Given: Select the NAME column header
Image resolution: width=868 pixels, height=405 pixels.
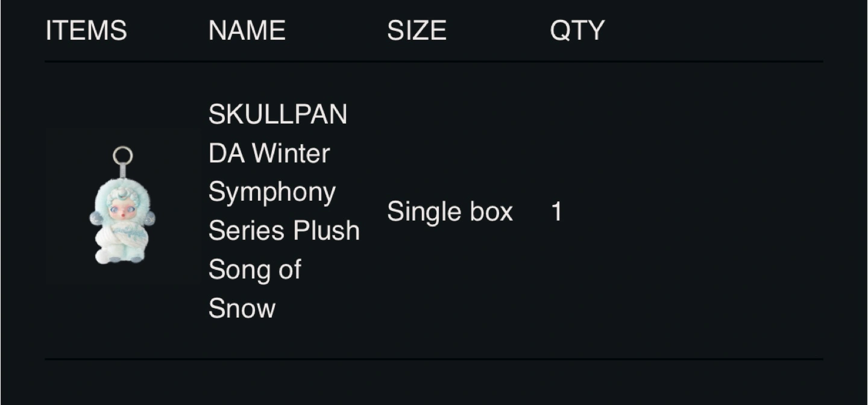Looking at the screenshot, I should tap(247, 30).
